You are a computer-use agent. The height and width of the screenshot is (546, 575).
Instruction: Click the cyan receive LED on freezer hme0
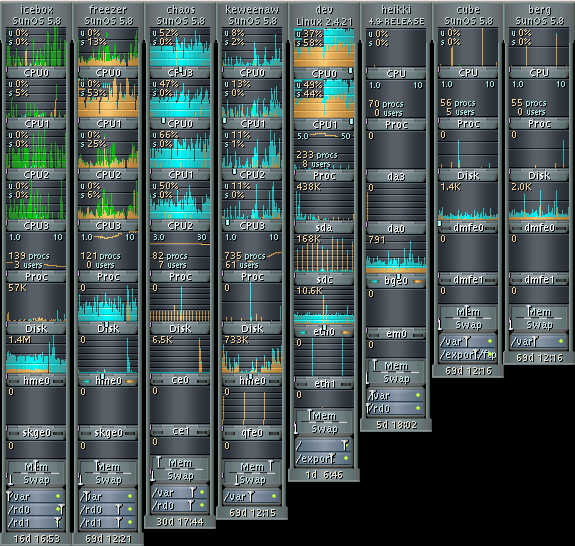click(x=87, y=381)
